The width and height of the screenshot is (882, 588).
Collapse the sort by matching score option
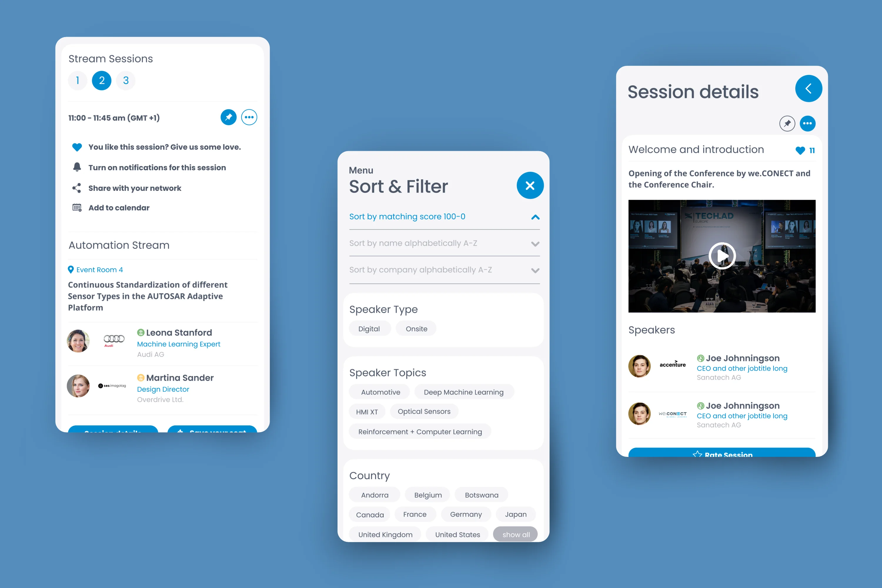click(535, 216)
